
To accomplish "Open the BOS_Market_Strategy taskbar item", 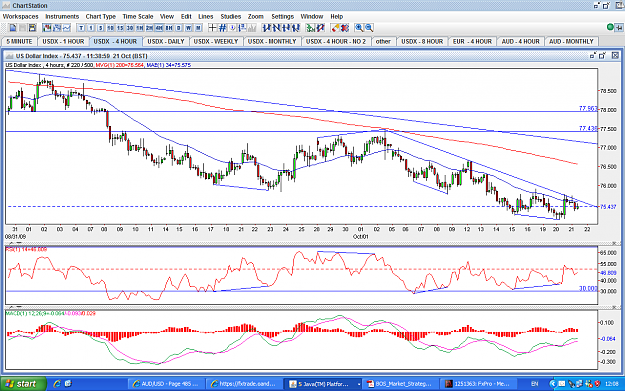I will (401, 384).
